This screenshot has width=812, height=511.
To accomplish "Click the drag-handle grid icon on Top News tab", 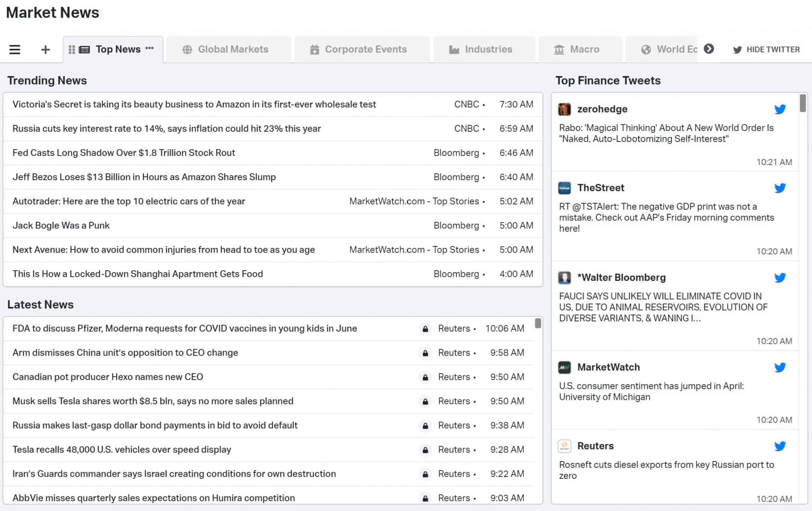I will tap(72, 50).
